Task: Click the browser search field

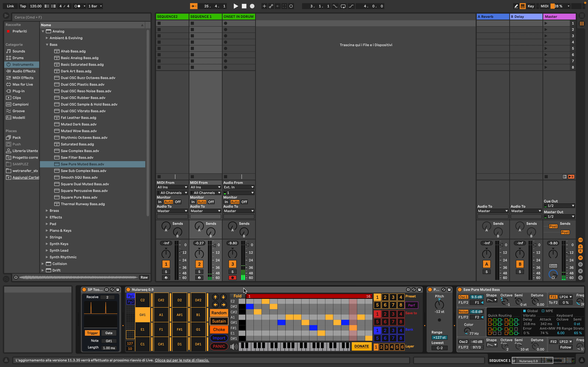Action: coord(80,17)
